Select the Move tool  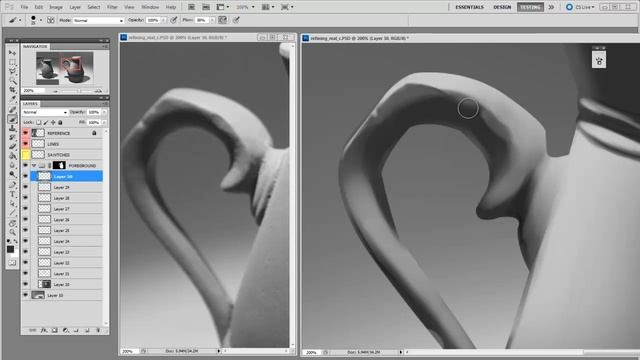[12, 53]
